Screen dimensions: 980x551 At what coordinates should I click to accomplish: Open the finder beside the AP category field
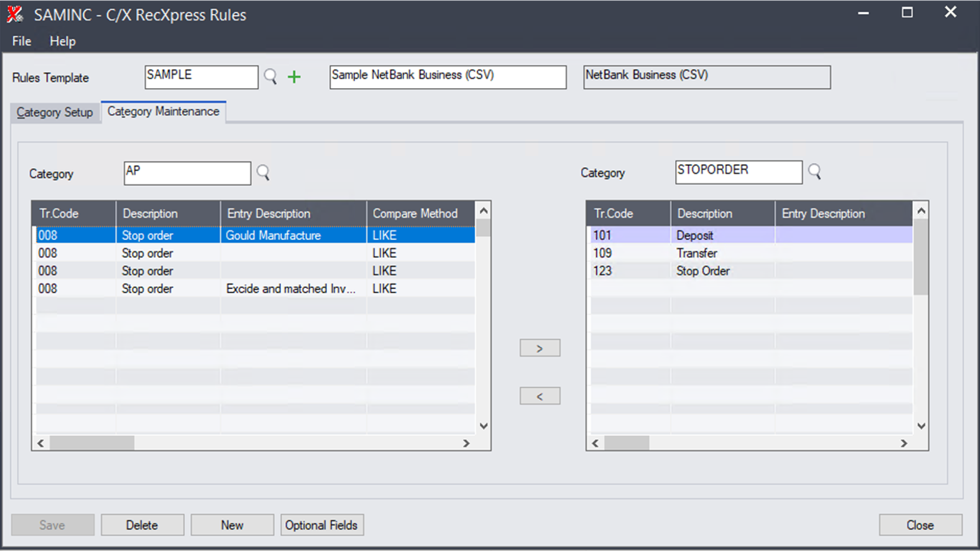pos(263,172)
